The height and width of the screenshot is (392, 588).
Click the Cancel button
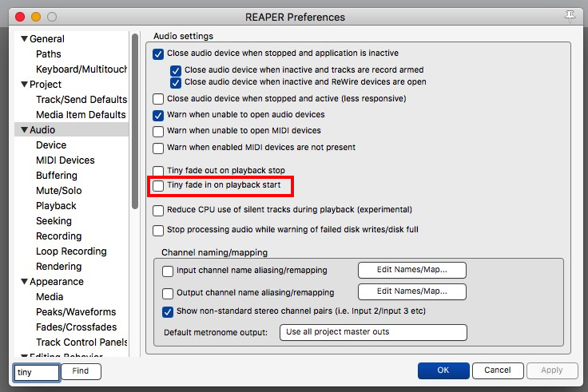tap(498, 370)
